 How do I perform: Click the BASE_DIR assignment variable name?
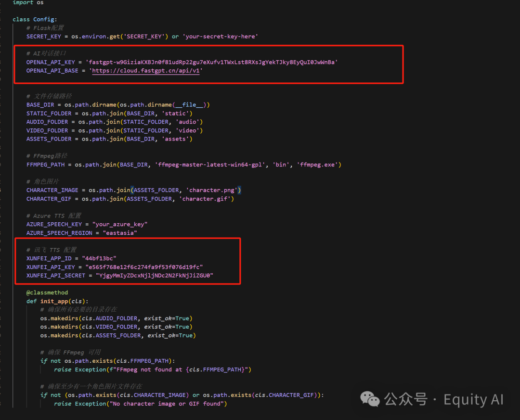(x=40, y=105)
